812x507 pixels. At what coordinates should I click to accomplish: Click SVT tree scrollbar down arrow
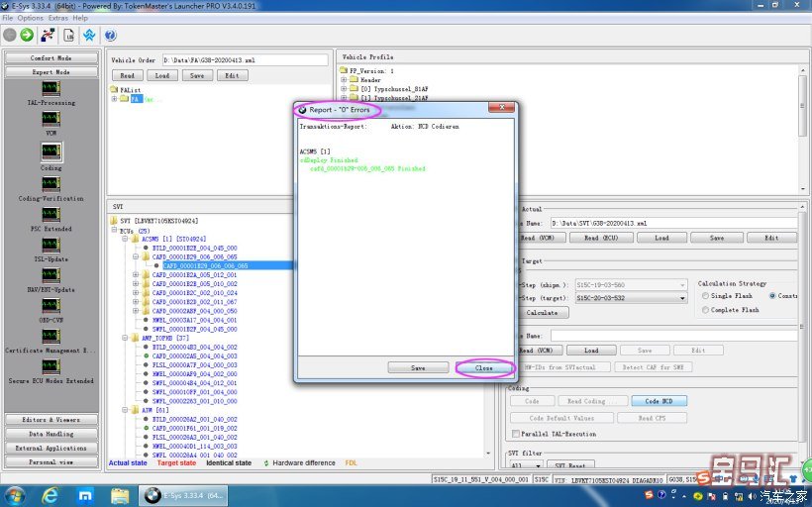pyautogui.click(x=488, y=454)
